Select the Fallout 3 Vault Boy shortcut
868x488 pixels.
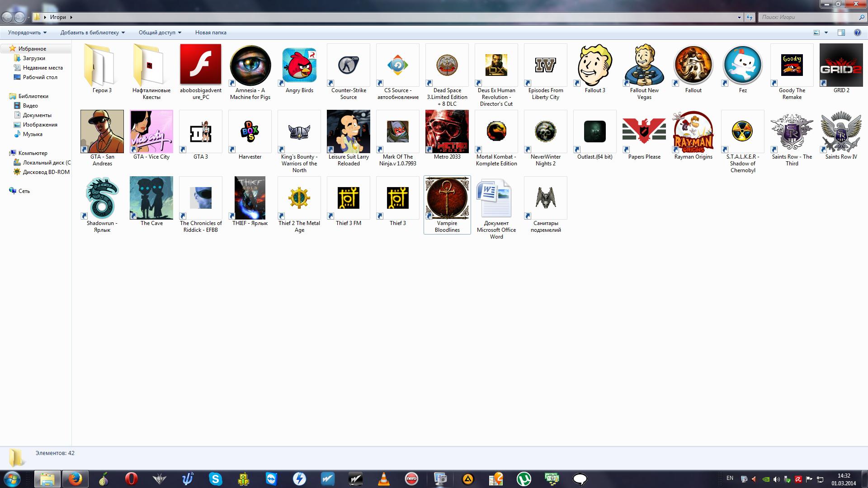[594, 66]
